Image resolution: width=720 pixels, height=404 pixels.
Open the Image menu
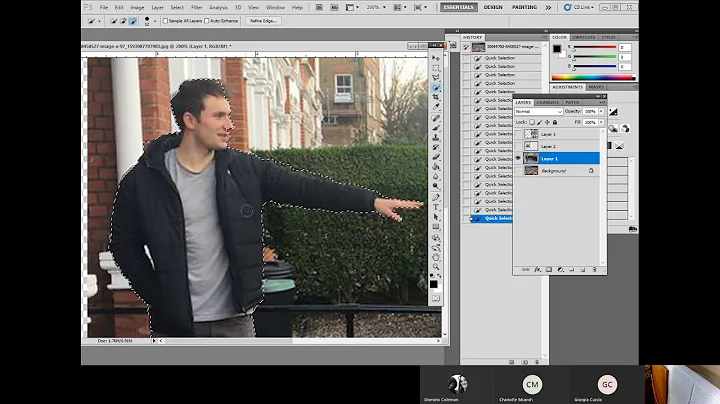[x=137, y=7]
